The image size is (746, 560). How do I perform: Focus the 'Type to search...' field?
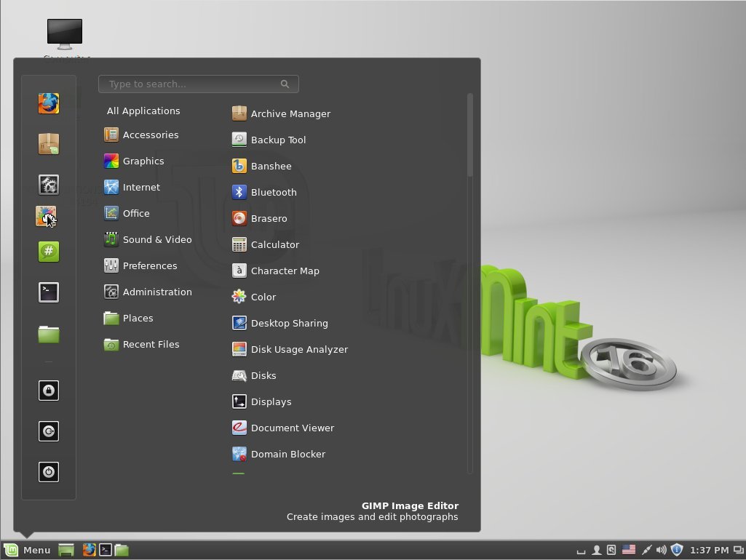(193, 84)
